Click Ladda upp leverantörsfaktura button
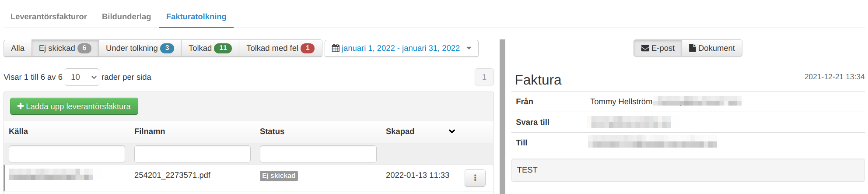868x194 pixels. coord(74,106)
